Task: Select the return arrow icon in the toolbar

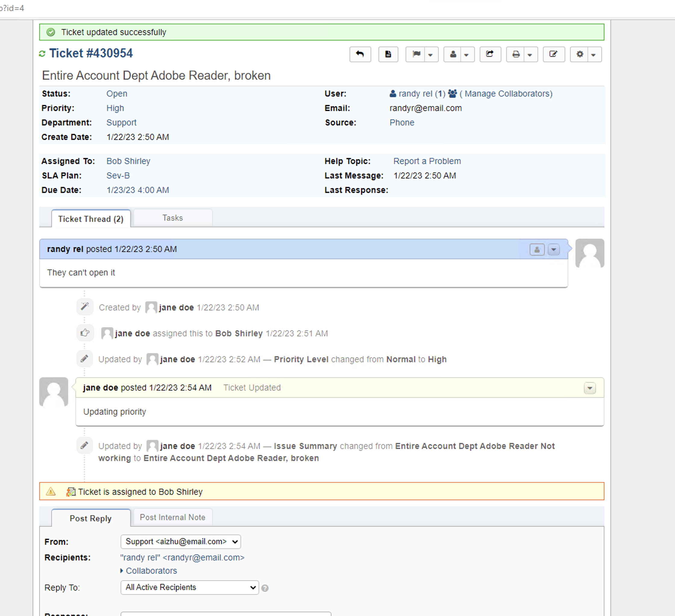Action: click(x=360, y=54)
